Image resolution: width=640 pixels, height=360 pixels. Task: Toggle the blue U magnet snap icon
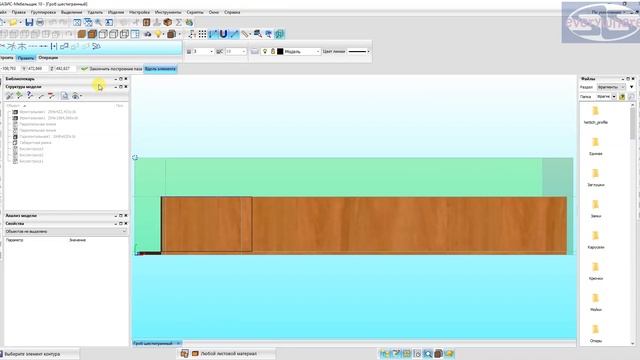(223, 34)
